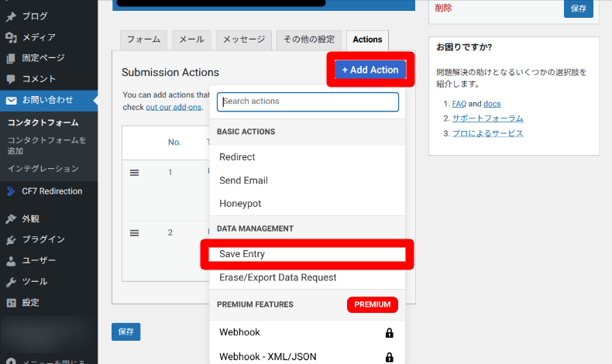This screenshot has width=612, height=364.
Task: Click the + Add Action button
Action: [370, 70]
